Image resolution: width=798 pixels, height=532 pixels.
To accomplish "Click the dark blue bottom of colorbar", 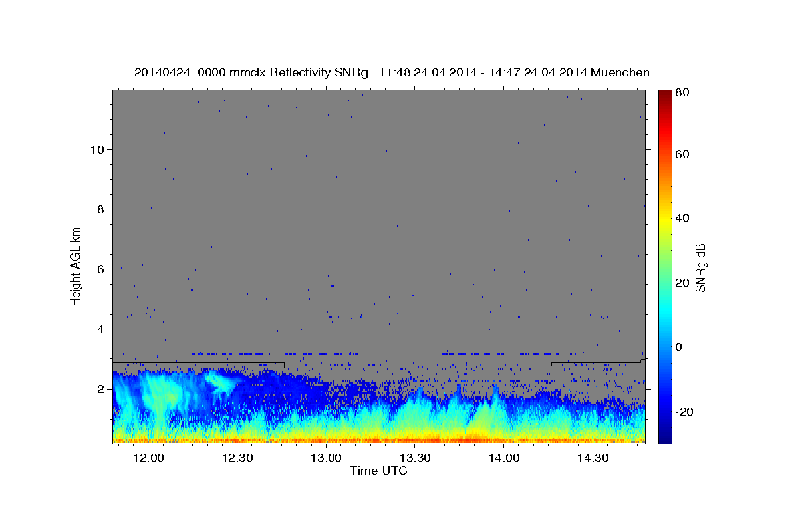I will click(665, 440).
